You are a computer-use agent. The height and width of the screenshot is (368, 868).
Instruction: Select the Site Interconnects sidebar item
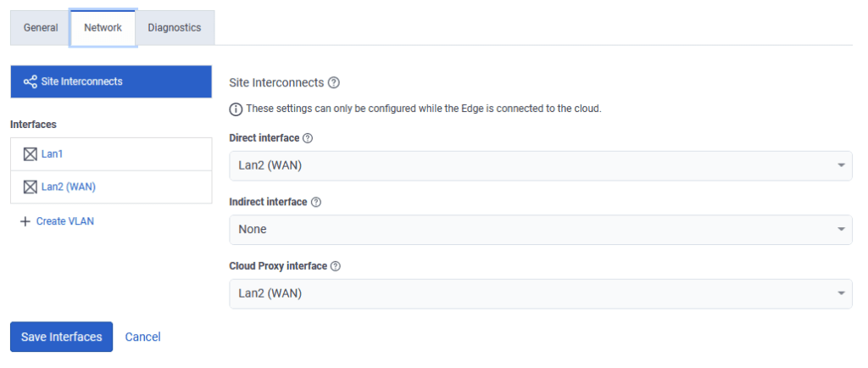[x=110, y=82]
